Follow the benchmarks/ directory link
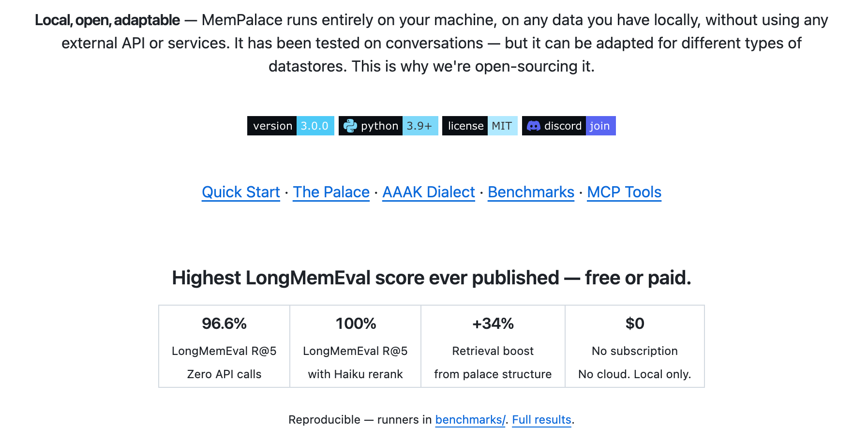The height and width of the screenshot is (442, 868). (470, 420)
